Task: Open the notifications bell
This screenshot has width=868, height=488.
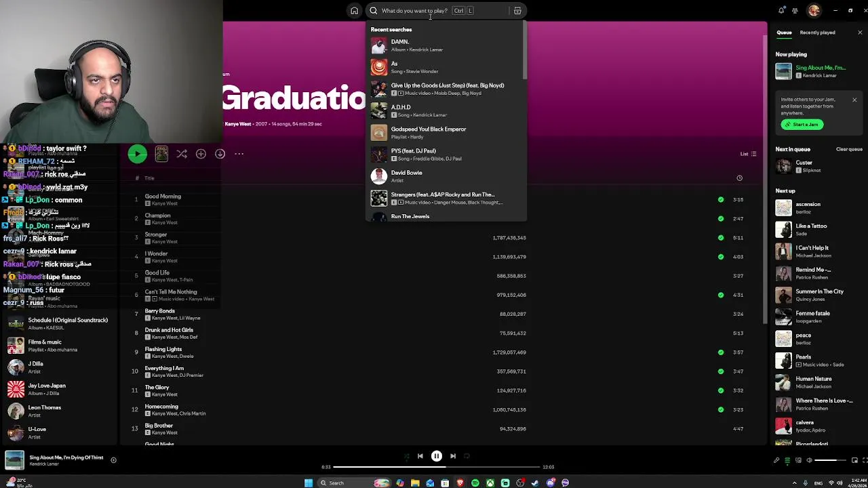Action: tap(781, 10)
